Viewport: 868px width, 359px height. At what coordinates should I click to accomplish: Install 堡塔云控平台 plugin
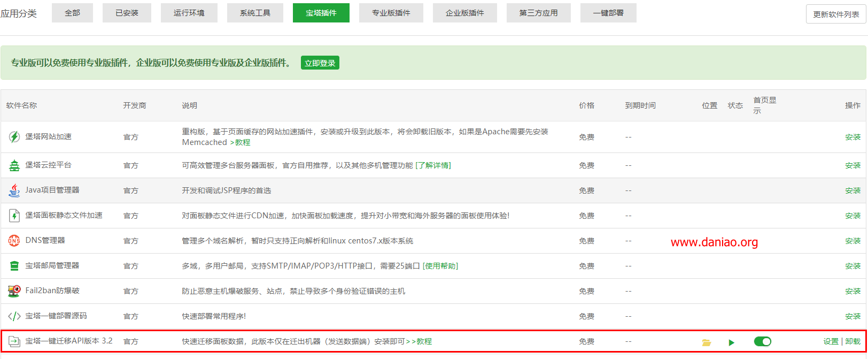(853, 165)
